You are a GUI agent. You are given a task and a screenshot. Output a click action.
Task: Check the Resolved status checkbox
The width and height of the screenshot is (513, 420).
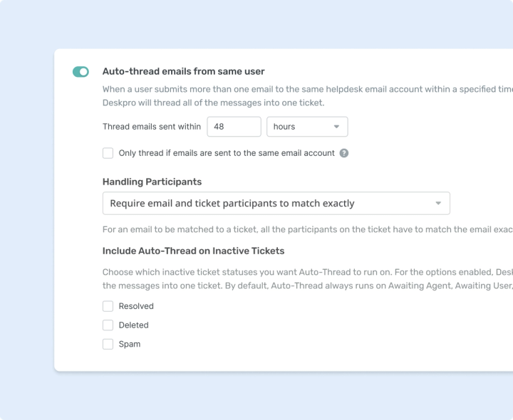point(108,306)
